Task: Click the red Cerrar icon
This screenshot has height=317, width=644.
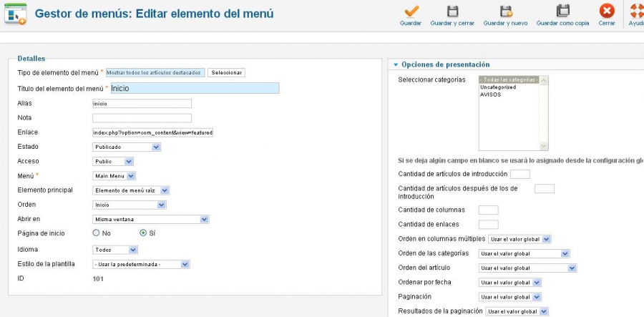Action: 607,11
